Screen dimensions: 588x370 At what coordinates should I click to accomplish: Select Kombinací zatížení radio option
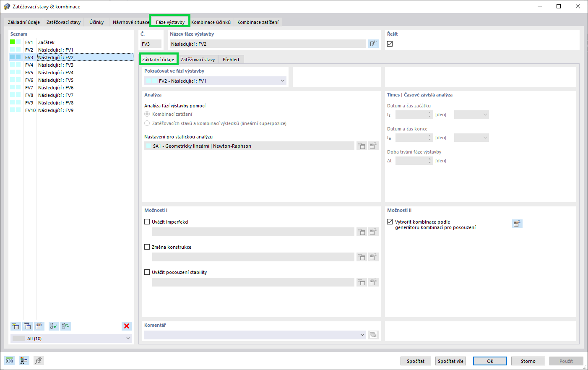click(147, 114)
